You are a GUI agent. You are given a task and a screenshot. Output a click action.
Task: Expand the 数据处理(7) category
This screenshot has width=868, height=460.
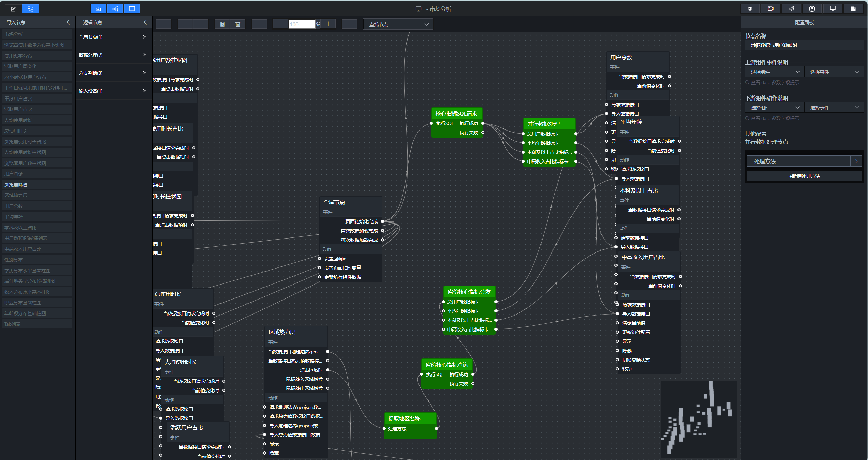click(x=112, y=55)
